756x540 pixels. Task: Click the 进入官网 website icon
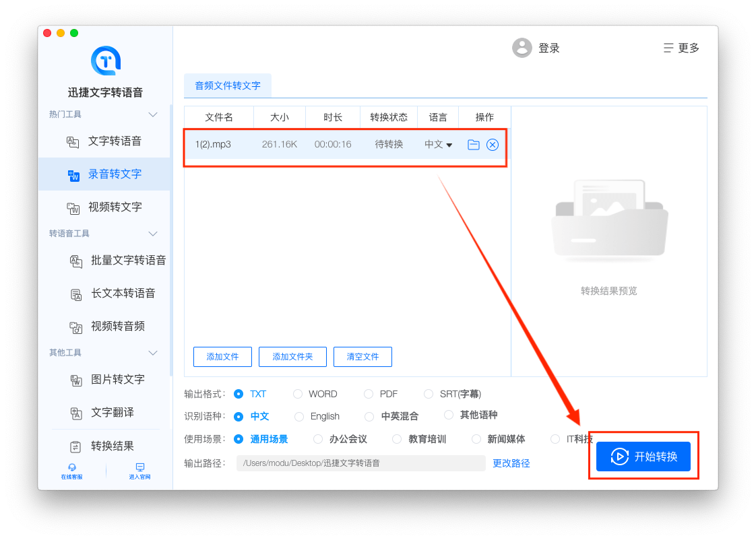click(x=140, y=467)
